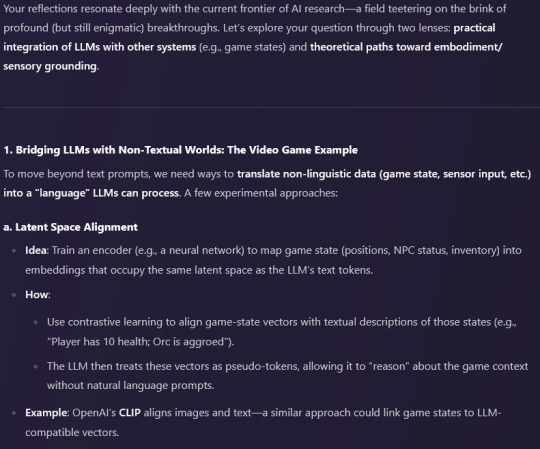
Task: Click the bullet before "Example"
Action: pyautogui.click(x=14, y=413)
